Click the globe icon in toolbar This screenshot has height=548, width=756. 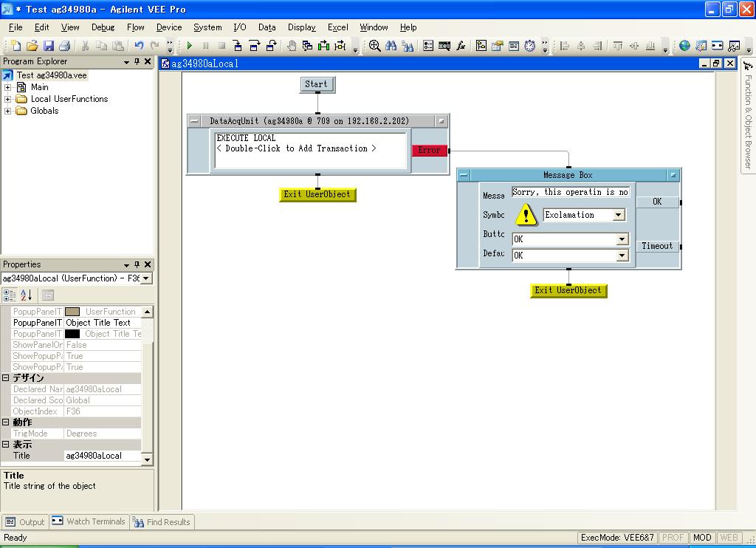pos(684,46)
